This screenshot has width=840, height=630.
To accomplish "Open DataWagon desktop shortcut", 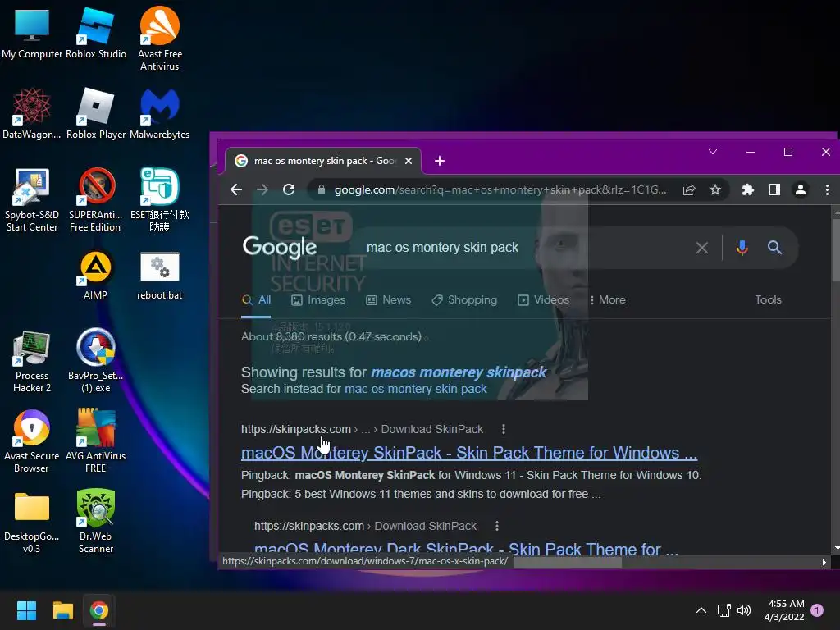I will point(32,113).
